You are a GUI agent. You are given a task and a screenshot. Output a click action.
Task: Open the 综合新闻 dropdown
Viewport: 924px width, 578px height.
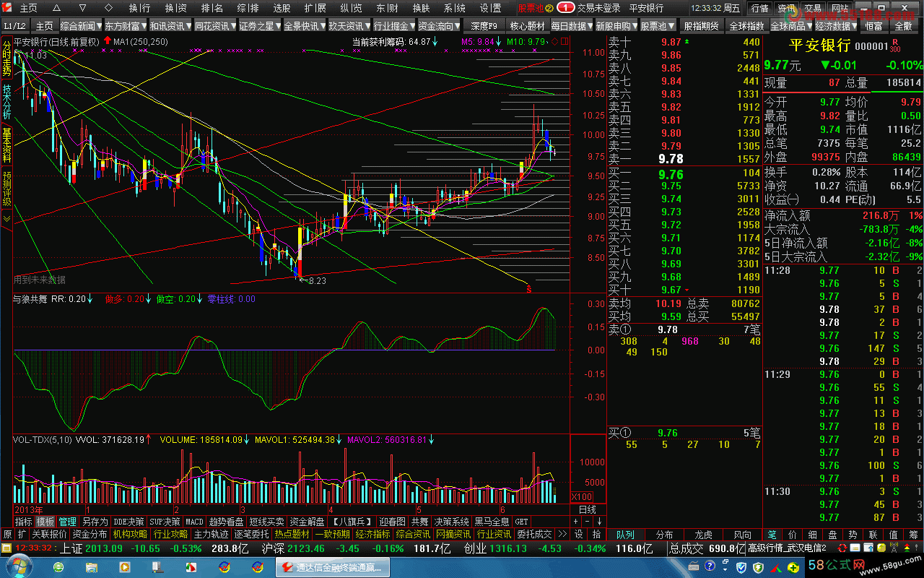pos(80,26)
